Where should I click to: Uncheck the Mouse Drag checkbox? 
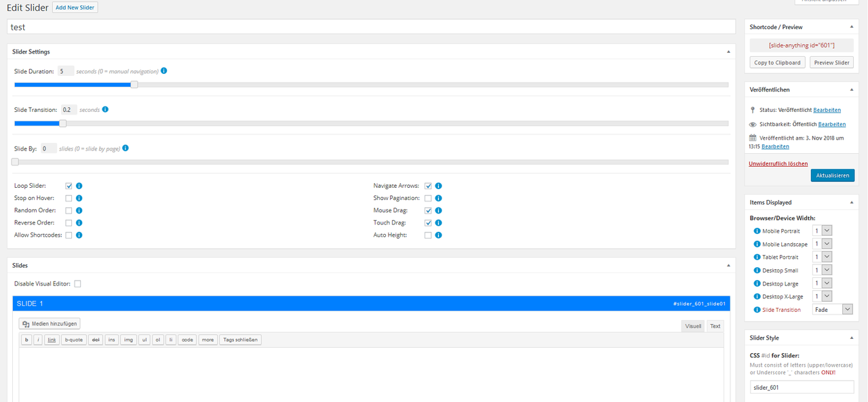pyautogui.click(x=428, y=210)
